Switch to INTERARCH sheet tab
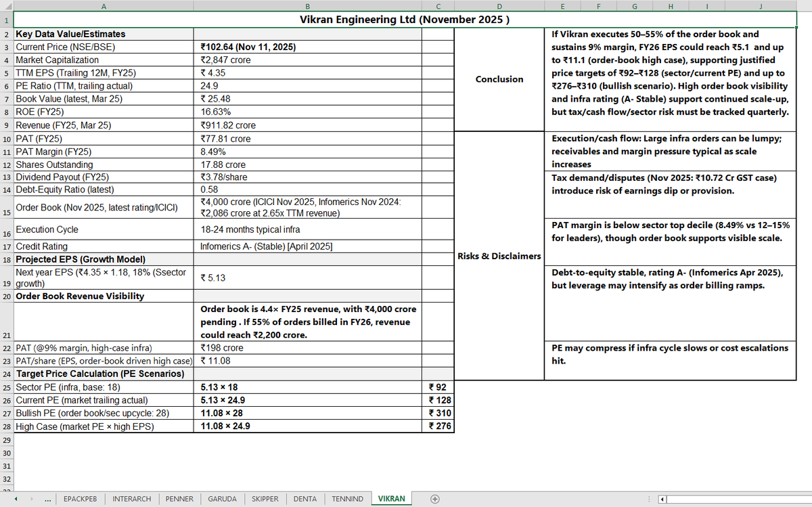The image size is (812, 507). point(132,499)
